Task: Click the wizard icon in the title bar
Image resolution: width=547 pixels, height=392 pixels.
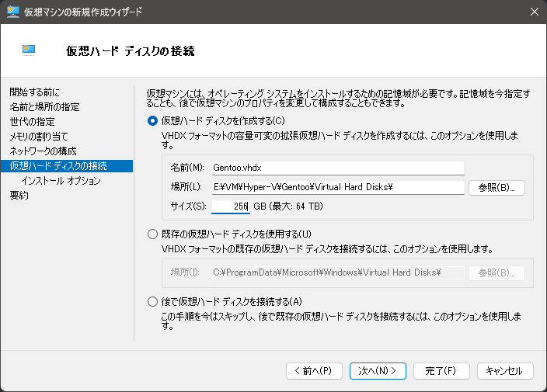Action: tap(13, 12)
